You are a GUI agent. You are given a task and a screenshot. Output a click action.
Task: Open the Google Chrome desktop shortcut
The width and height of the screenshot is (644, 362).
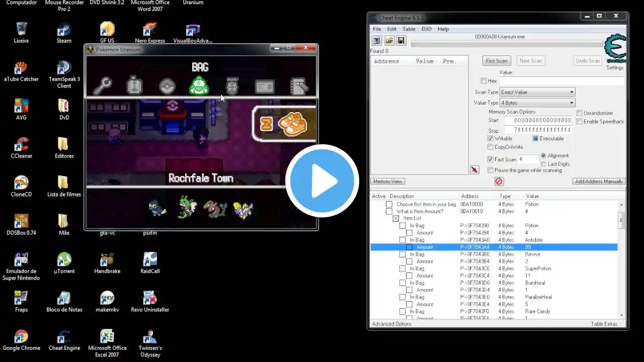(x=21, y=339)
